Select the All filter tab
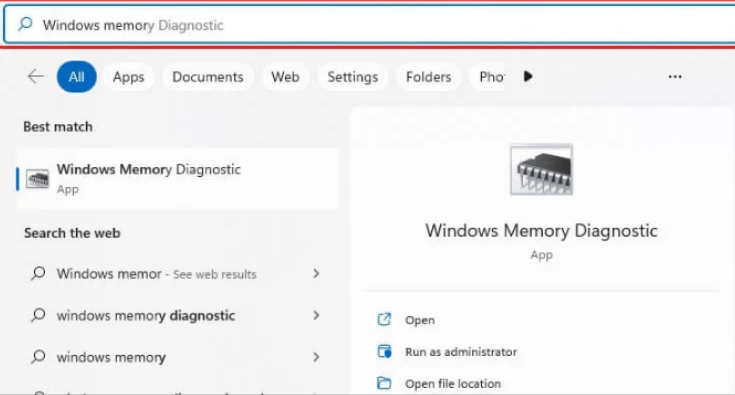This screenshot has width=735, height=395. tap(76, 77)
